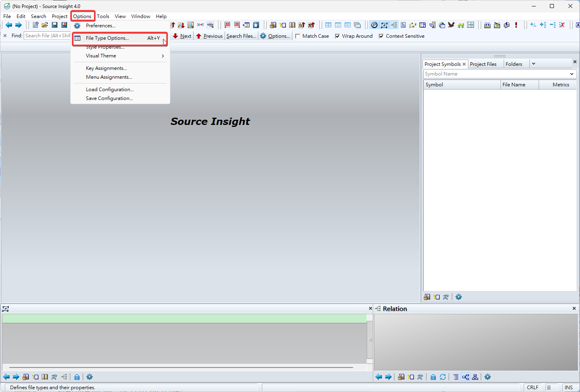Click the refresh icon in Relation toolbar
This screenshot has width=580, height=392.
tap(443, 377)
